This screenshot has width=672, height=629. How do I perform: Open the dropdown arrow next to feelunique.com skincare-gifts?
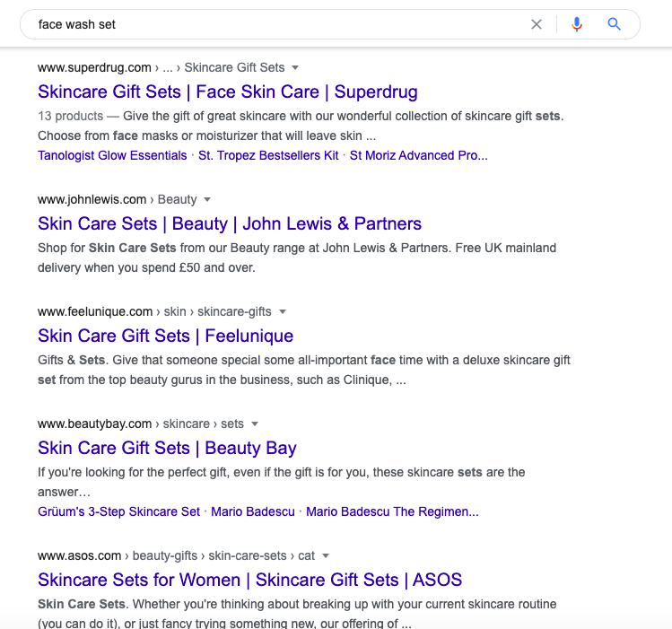tap(283, 312)
